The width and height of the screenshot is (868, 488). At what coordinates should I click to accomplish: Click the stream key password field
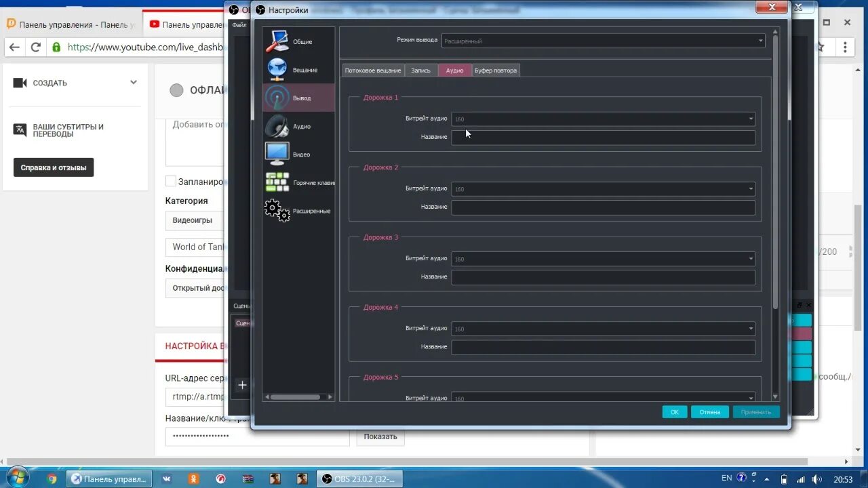[258, 436]
